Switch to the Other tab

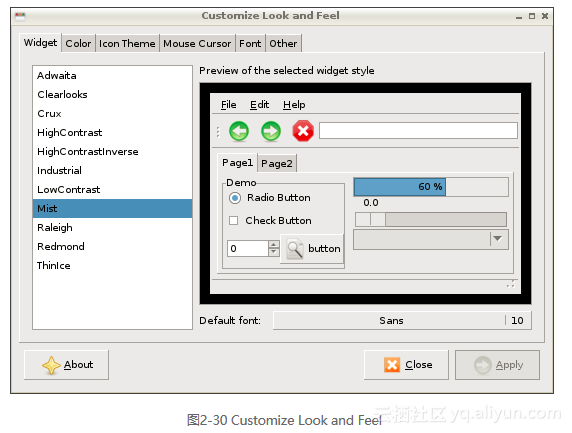pos(283,43)
